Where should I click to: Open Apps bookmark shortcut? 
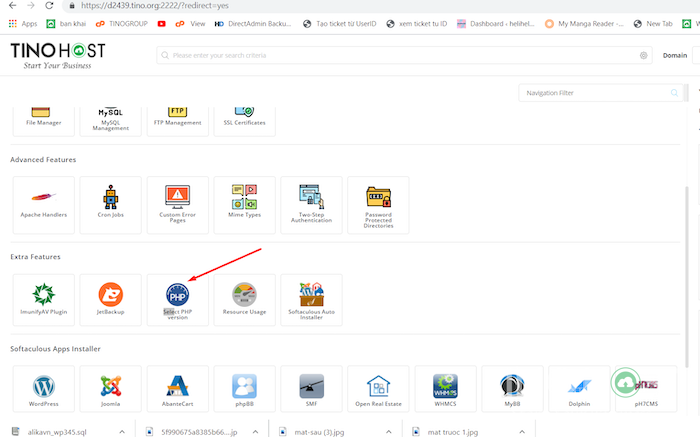pyautogui.click(x=23, y=24)
